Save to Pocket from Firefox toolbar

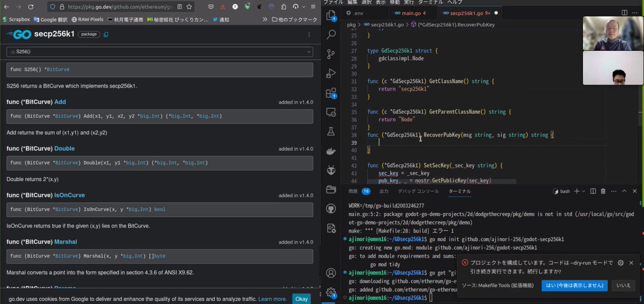click(211, 7)
